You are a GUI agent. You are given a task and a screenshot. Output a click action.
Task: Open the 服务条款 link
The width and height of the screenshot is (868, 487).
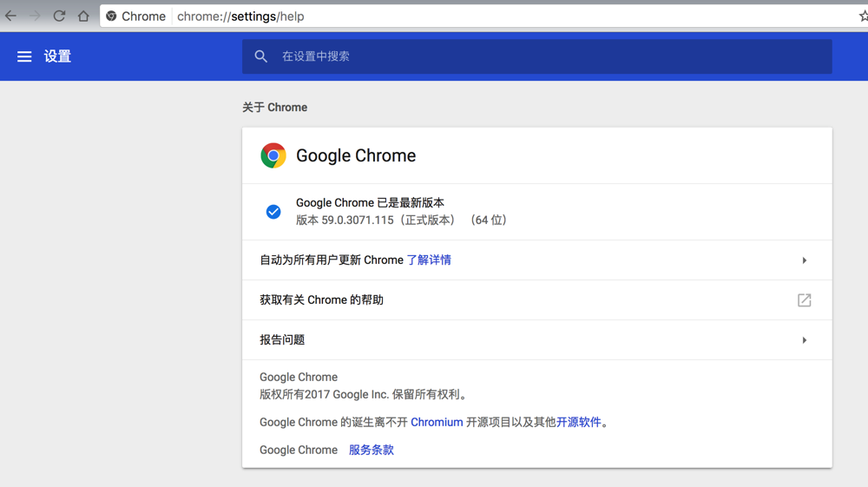coord(372,450)
